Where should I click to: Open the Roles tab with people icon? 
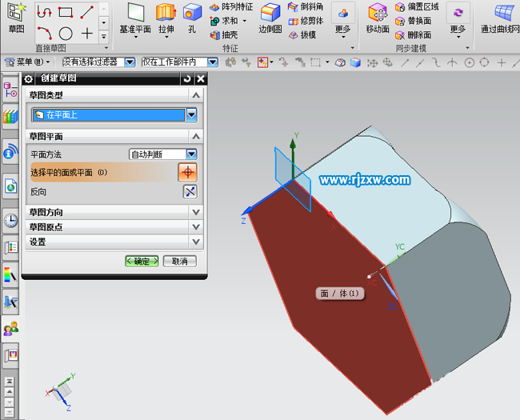coord(10,327)
